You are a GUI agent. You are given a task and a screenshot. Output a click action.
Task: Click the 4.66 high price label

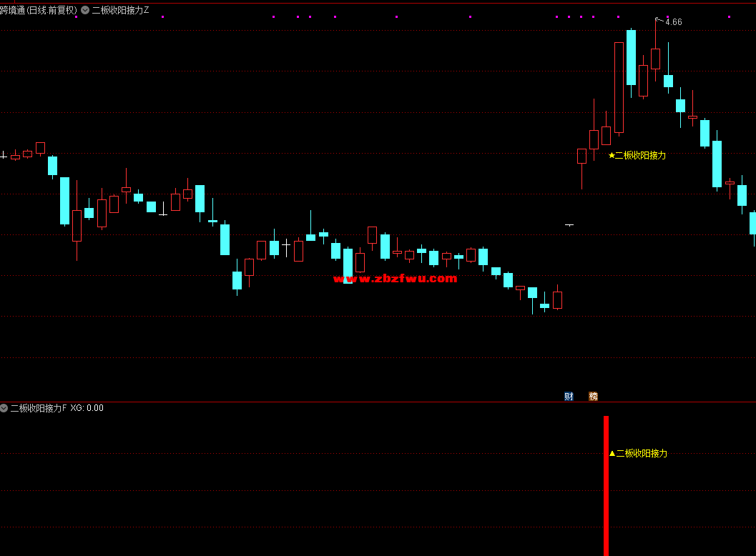pos(674,22)
